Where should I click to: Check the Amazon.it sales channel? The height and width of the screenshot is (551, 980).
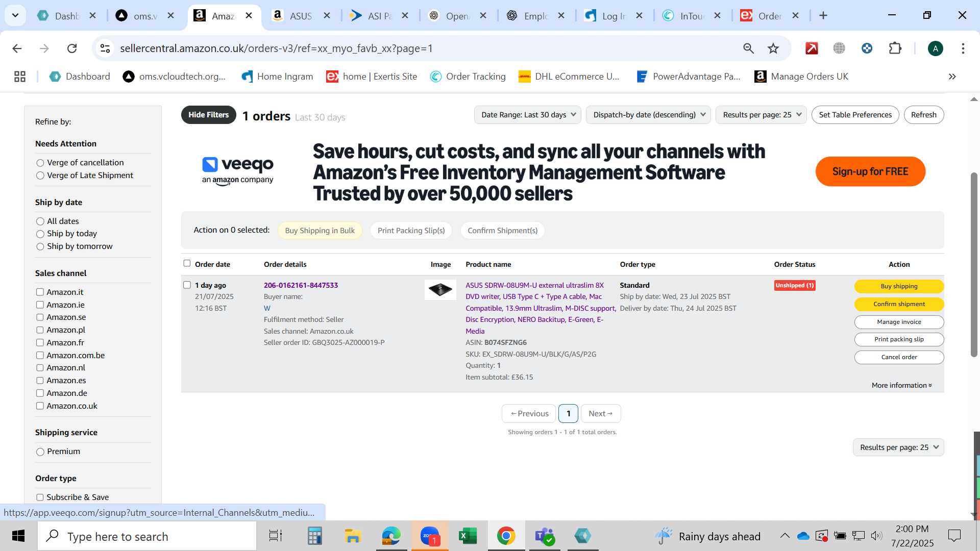pos(40,292)
